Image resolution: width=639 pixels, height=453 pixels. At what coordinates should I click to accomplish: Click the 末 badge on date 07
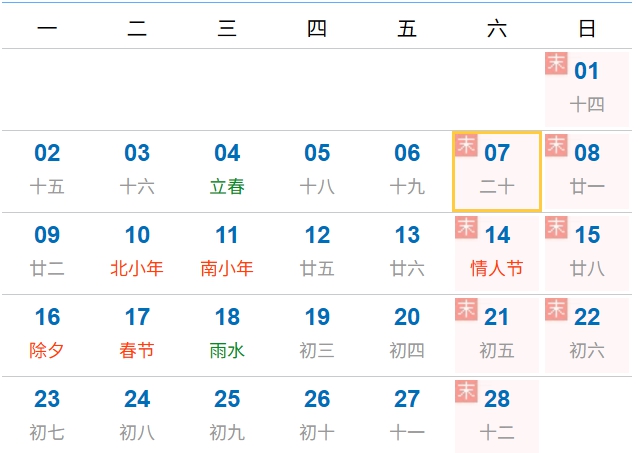pyautogui.click(x=466, y=145)
